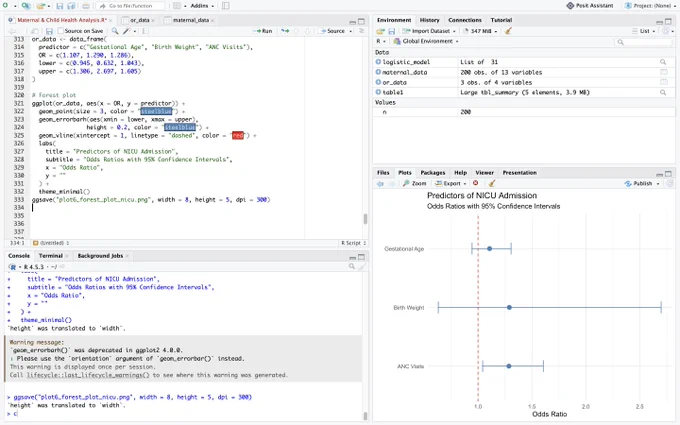Open an existing file with folder icon
Image resolution: width=680 pixels, height=425 pixels.
(40, 6)
